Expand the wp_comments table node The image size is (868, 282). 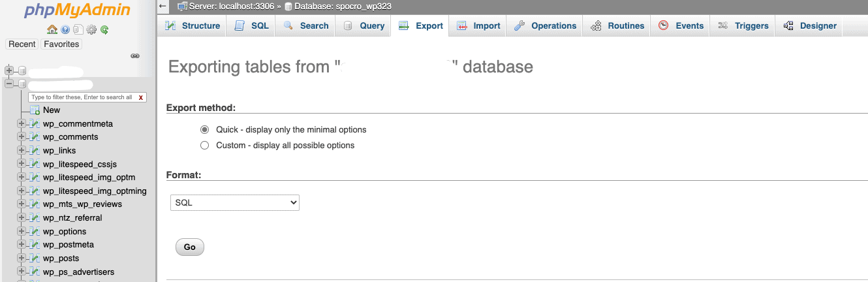(x=22, y=137)
